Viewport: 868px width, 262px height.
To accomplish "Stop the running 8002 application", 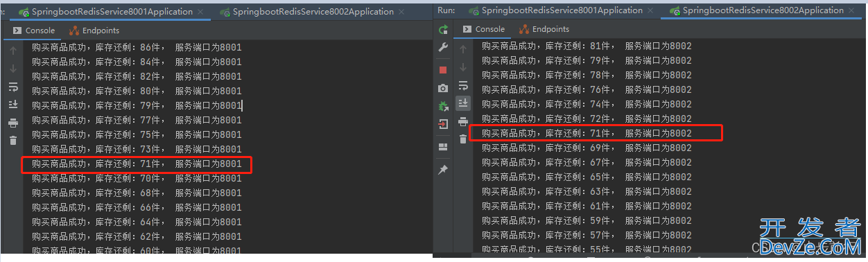I will point(443,70).
